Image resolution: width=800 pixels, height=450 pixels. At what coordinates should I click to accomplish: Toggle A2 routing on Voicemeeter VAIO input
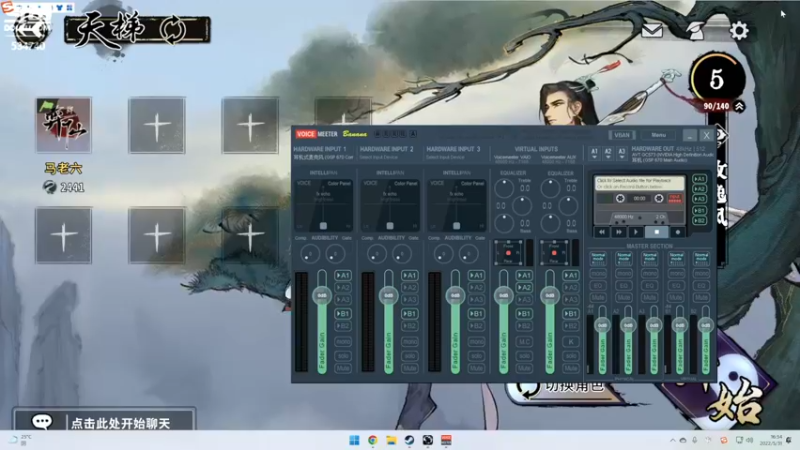coord(524,288)
